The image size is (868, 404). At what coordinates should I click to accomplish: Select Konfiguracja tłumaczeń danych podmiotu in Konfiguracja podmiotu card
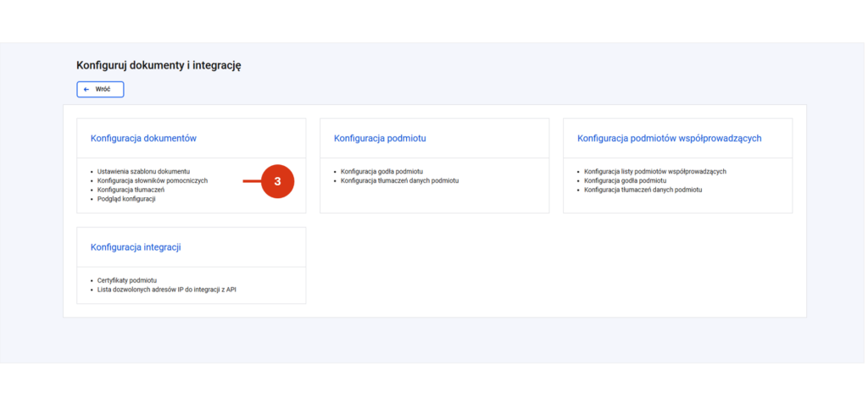pos(400,180)
